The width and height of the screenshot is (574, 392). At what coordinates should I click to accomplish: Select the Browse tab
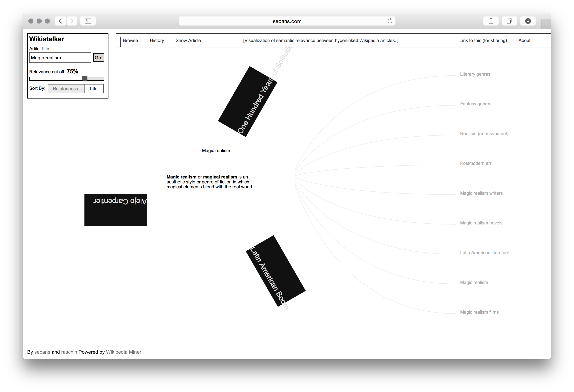[130, 40]
